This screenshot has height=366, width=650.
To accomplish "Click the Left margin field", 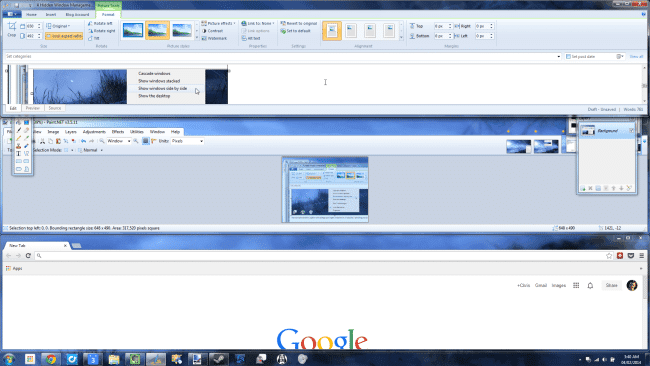I will coord(485,36).
